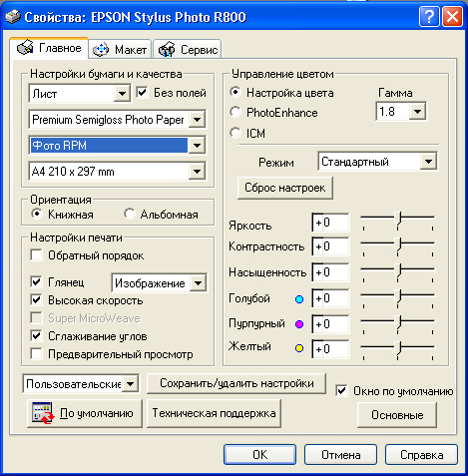Click the Яркость slider handle
Screen dimensions: 468x476
[398, 220]
